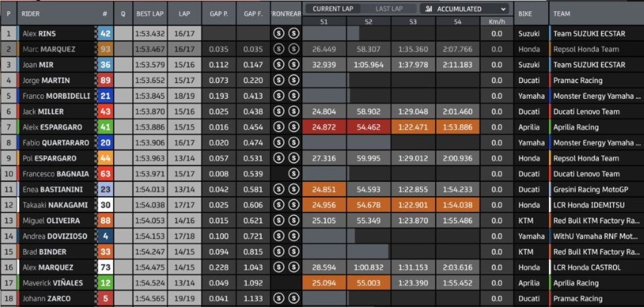Click gap value 1.133 for Zarco
The image size is (644, 307).
(253, 299)
